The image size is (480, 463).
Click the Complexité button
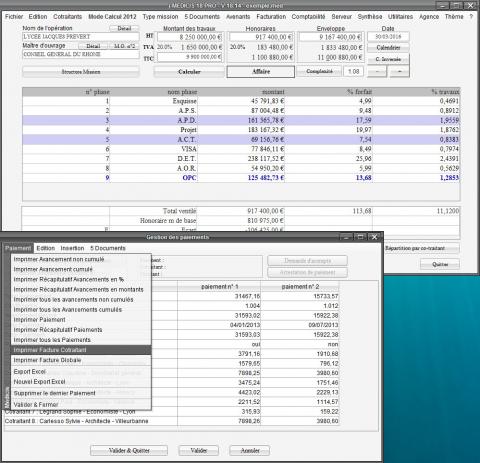coord(319,71)
